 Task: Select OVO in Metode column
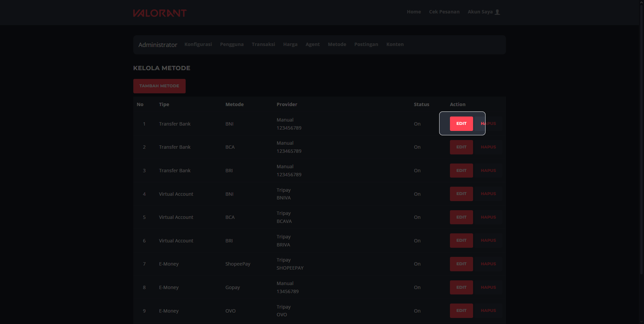click(x=230, y=311)
